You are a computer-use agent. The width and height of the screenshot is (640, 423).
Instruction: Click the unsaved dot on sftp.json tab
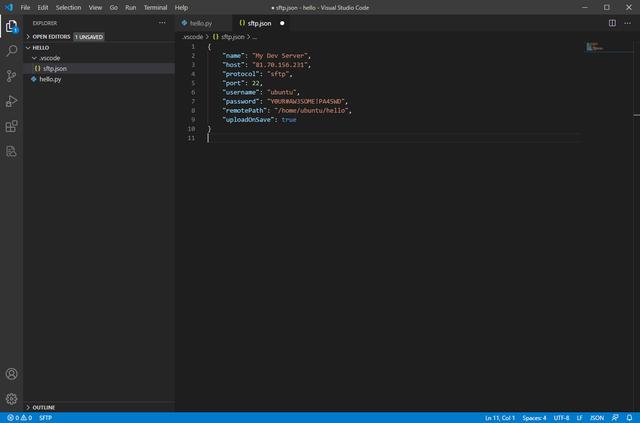click(x=282, y=23)
